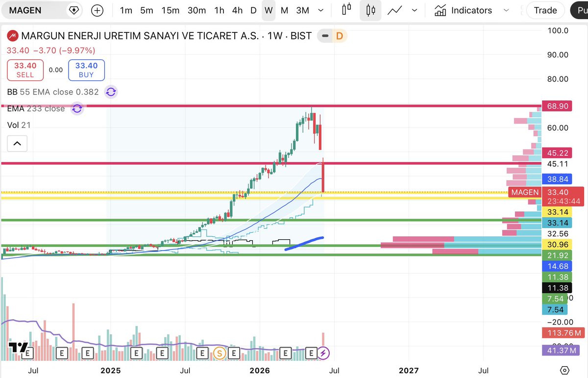
Task: Click the orange S split marker
Action: (x=220, y=353)
